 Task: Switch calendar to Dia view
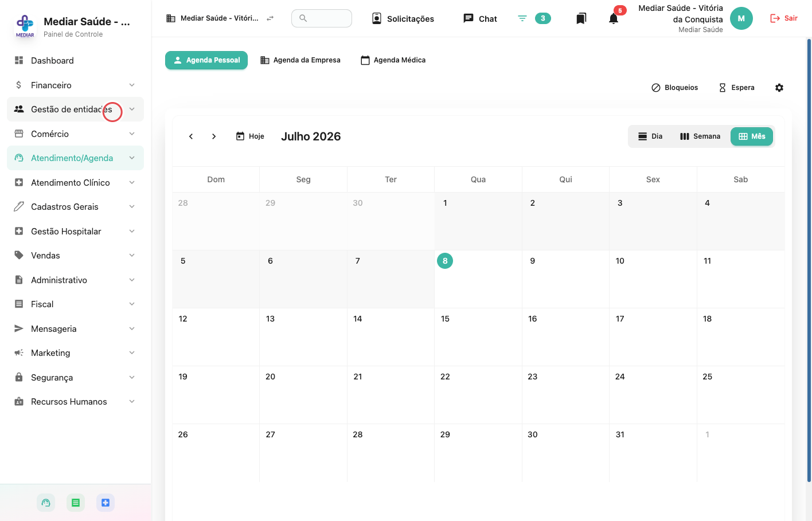[650, 136]
